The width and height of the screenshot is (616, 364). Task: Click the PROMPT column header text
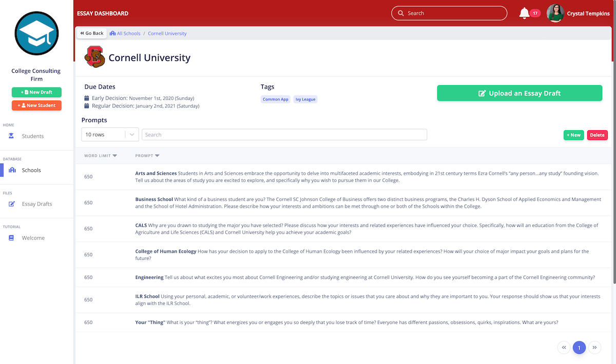click(x=144, y=155)
